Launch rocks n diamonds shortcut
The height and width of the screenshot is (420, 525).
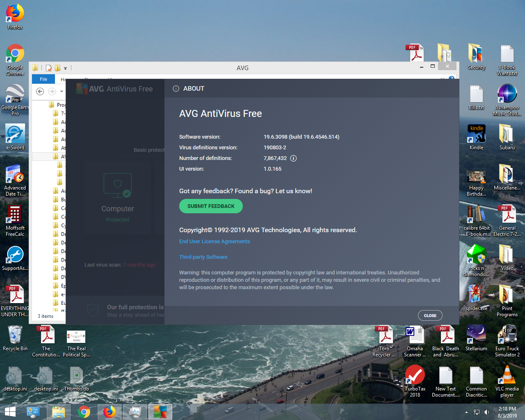476,261
